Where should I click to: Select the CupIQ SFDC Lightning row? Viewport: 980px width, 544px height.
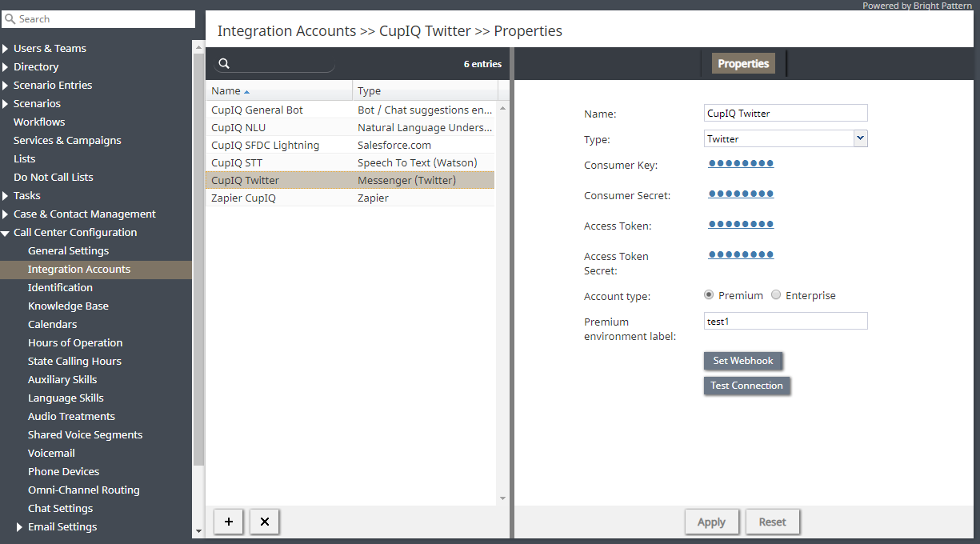[350, 145]
